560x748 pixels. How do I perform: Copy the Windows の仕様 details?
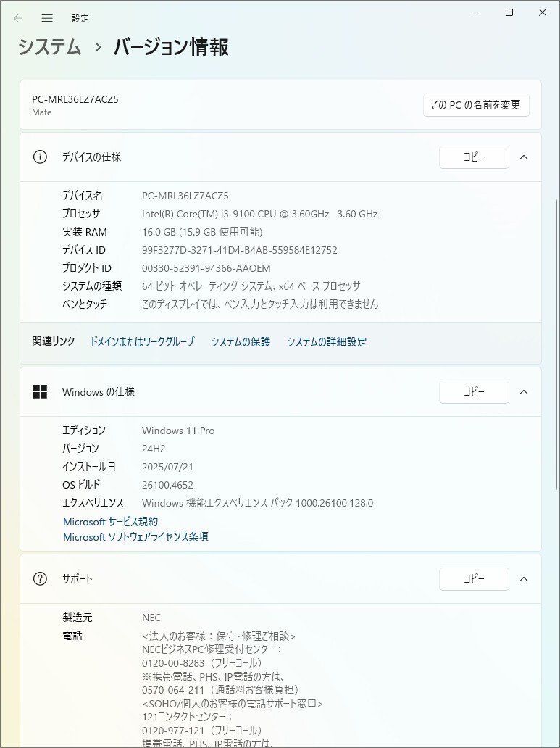474,391
